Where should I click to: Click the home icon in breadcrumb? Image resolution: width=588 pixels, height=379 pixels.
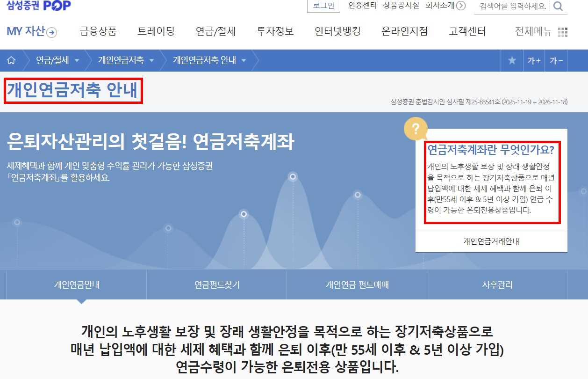(x=11, y=60)
